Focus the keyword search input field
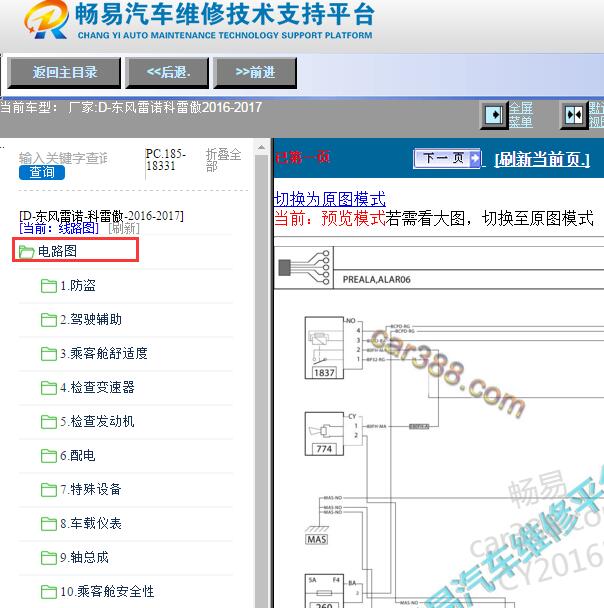 (x=64, y=158)
